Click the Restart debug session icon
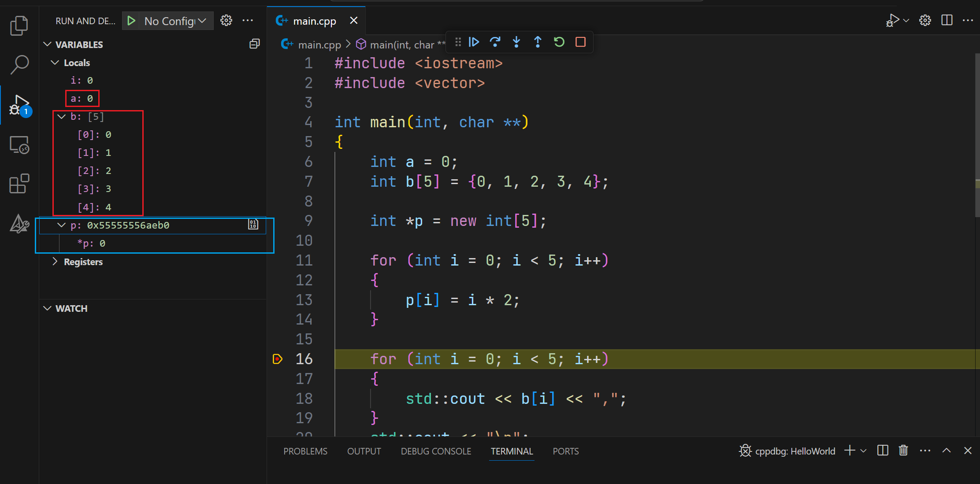This screenshot has width=980, height=484. (x=558, y=42)
